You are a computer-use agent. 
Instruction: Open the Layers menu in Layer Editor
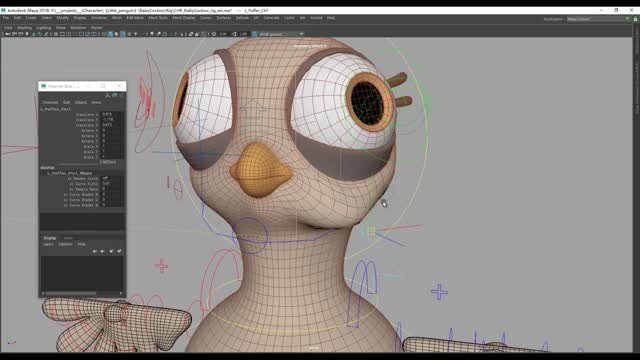pyautogui.click(x=48, y=244)
